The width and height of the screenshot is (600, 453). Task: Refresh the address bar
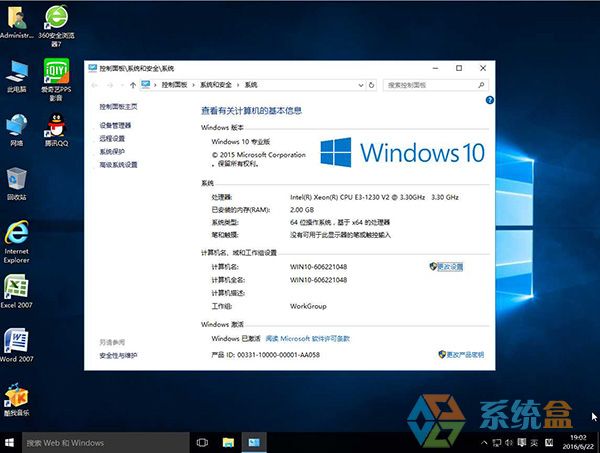[x=371, y=85]
